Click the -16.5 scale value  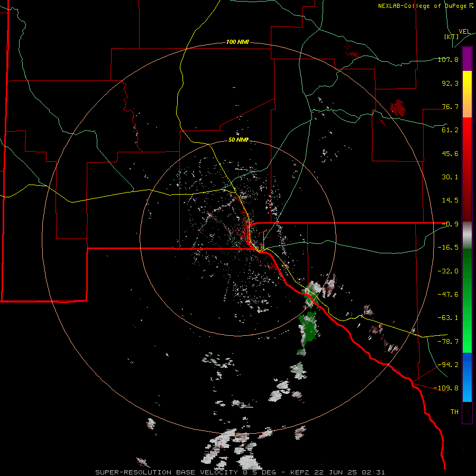point(448,248)
